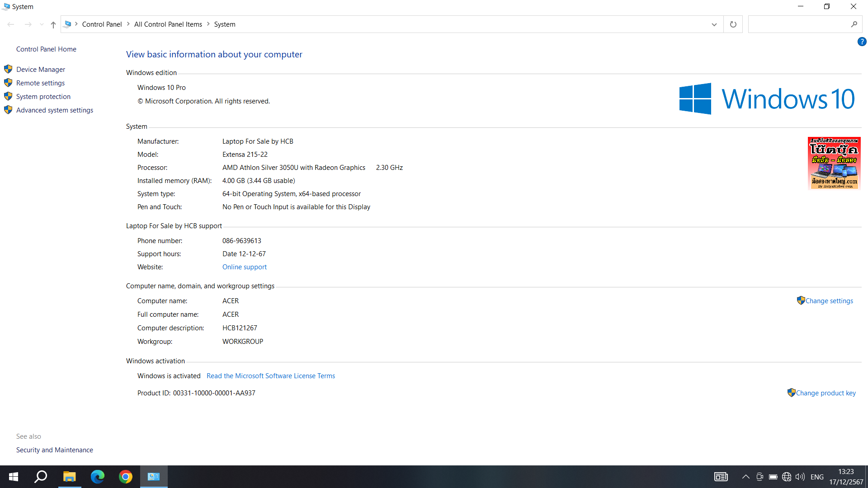Click computer description HCB121267
Image resolution: width=868 pixels, height=488 pixels.
coord(240,328)
